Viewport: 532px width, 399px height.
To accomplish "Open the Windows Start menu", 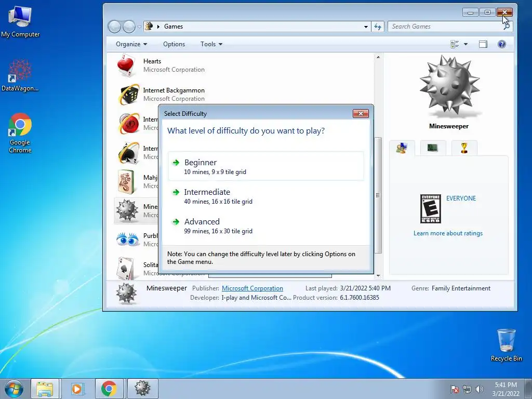I will pos(14,389).
